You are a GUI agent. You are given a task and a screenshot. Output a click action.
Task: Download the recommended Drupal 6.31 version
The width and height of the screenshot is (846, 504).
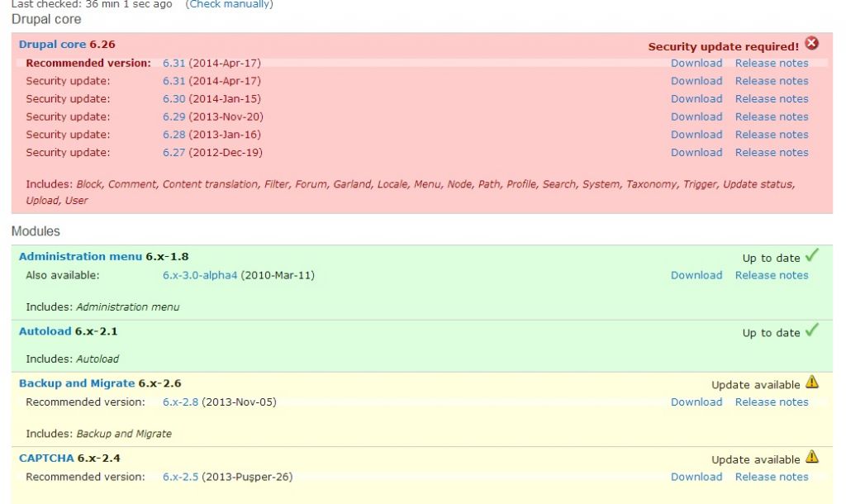696,63
